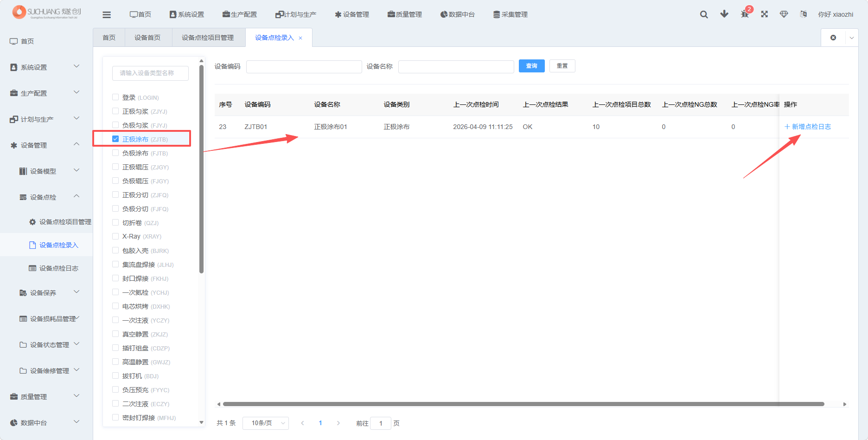Check the 正极辊压 (ZJGY) checkbox
868x440 pixels.
point(115,167)
